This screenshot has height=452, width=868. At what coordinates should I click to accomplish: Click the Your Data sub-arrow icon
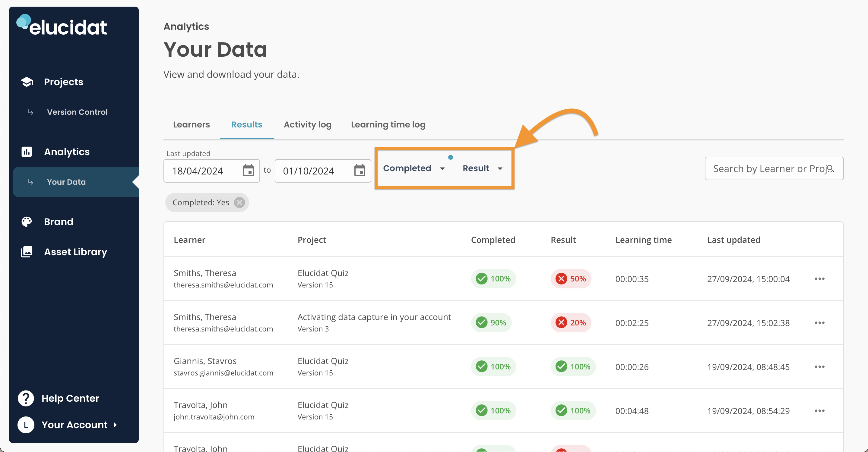click(x=31, y=182)
